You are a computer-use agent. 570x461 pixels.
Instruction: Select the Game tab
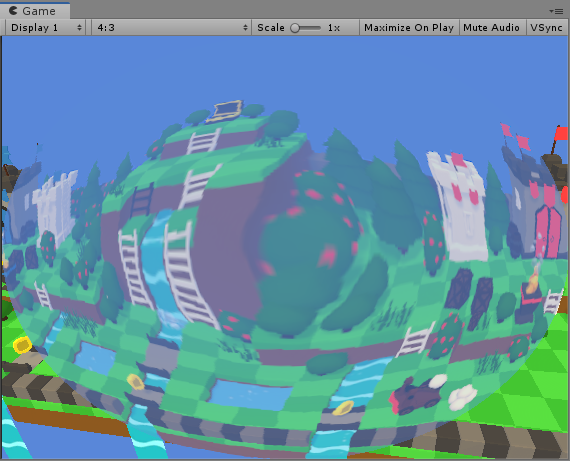coord(35,11)
